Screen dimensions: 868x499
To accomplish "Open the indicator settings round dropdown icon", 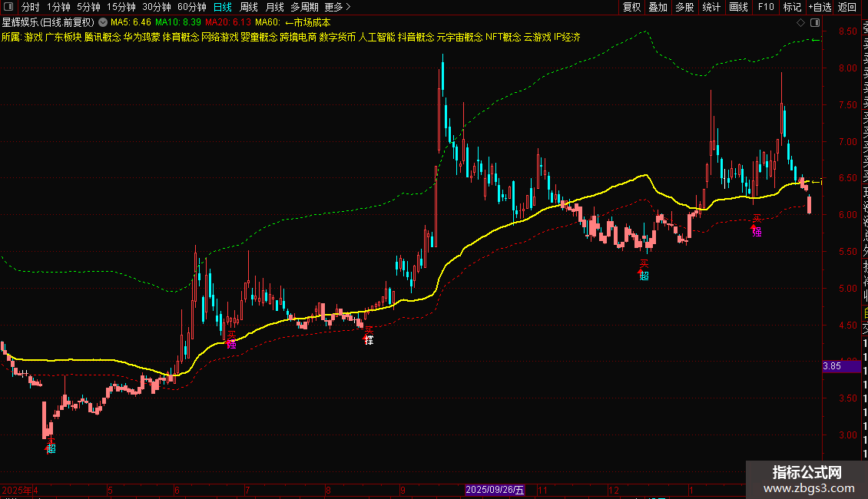I will click(x=103, y=22).
